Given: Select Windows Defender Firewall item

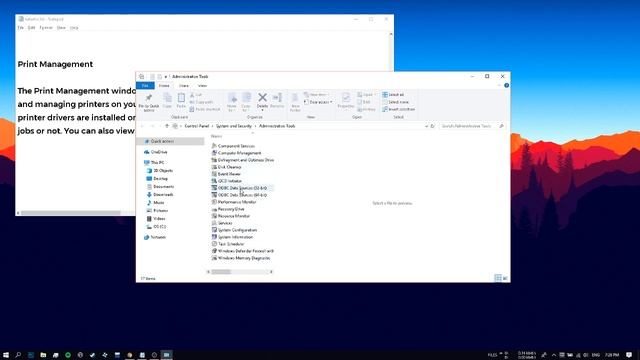Looking at the screenshot, I should (x=243, y=251).
